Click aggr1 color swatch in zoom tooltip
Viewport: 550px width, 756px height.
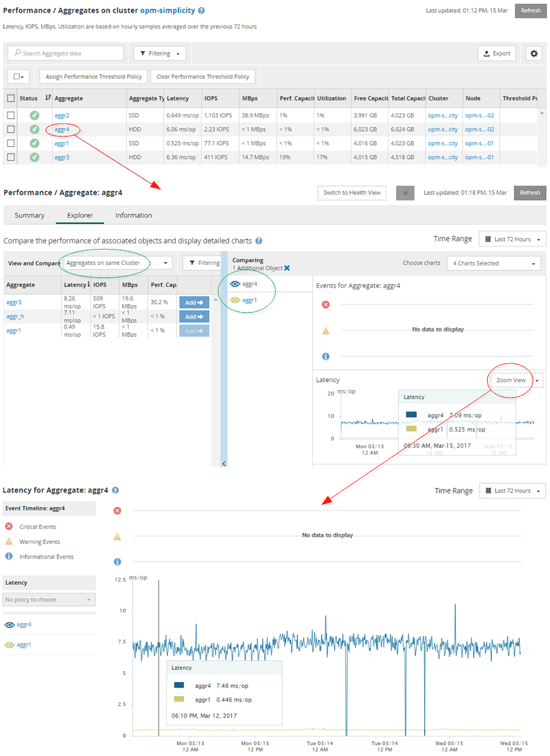(180, 699)
